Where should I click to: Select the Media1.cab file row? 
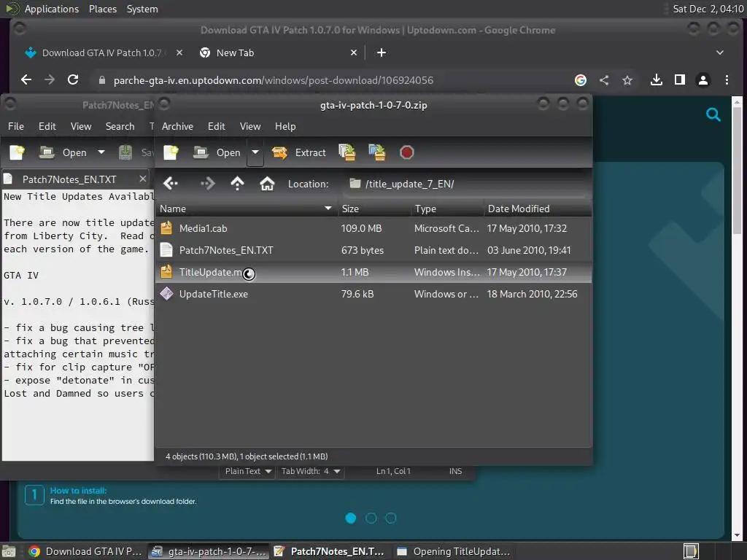pyautogui.click(x=373, y=228)
